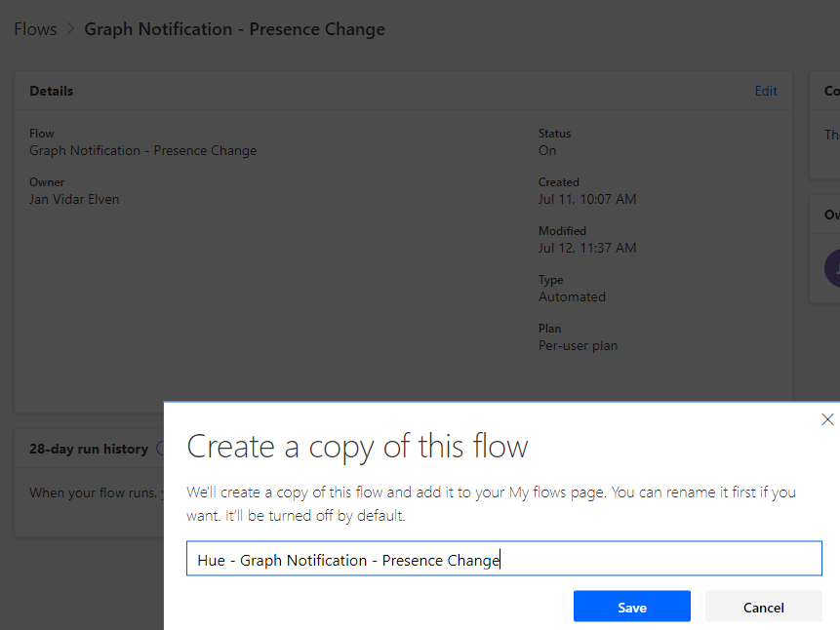This screenshot has width=840, height=630.
Task: Click the flow name under Flow label
Action: 143,150
